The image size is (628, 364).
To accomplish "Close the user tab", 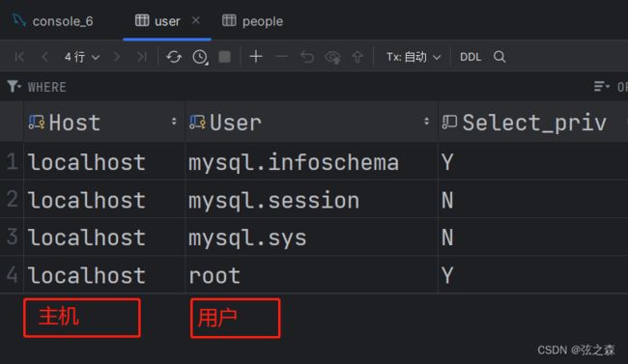I will (x=195, y=20).
